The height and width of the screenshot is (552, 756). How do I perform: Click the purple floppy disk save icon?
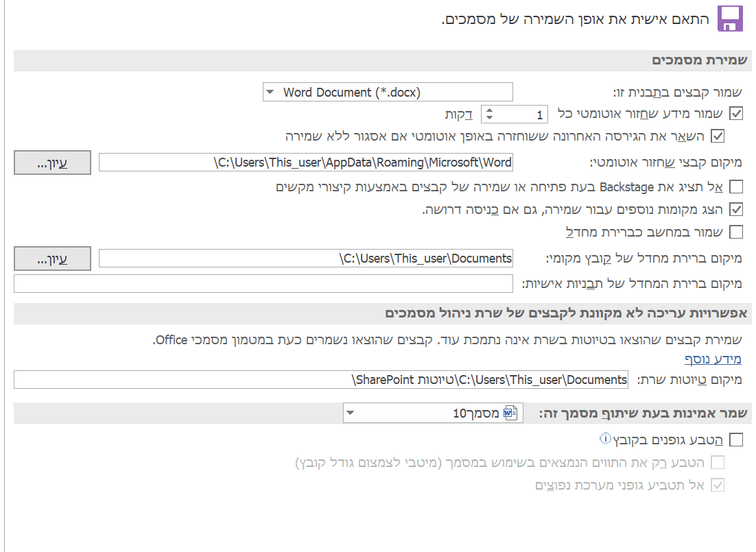pos(730,19)
